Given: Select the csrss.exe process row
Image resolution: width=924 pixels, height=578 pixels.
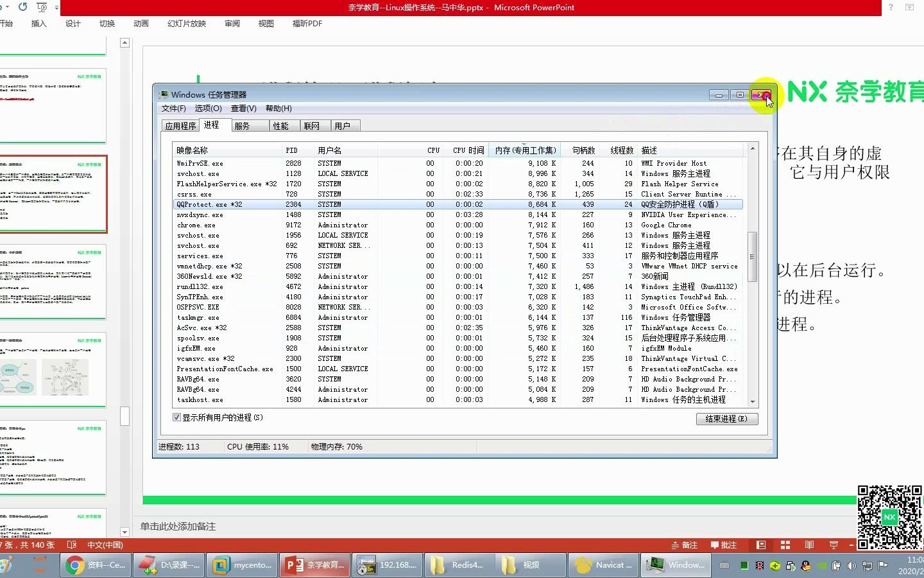Looking at the screenshot, I should 458,194.
